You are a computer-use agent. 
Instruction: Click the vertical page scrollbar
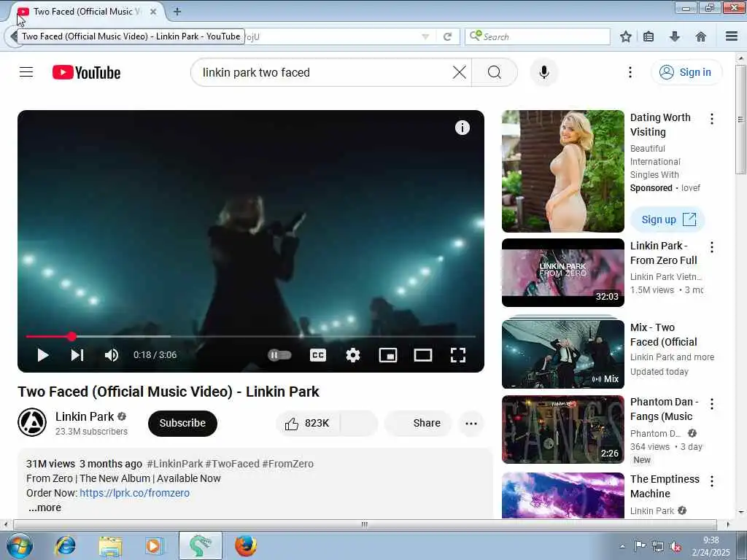tap(741, 119)
